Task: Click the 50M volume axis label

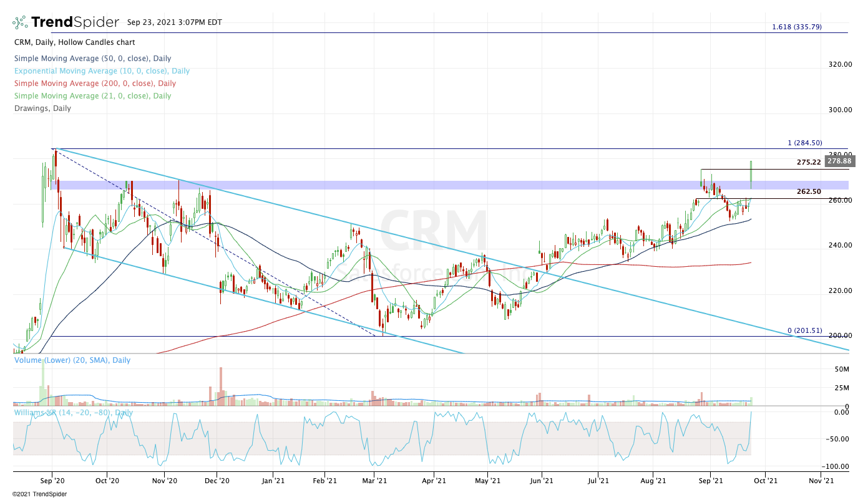Action: pyautogui.click(x=842, y=370)
